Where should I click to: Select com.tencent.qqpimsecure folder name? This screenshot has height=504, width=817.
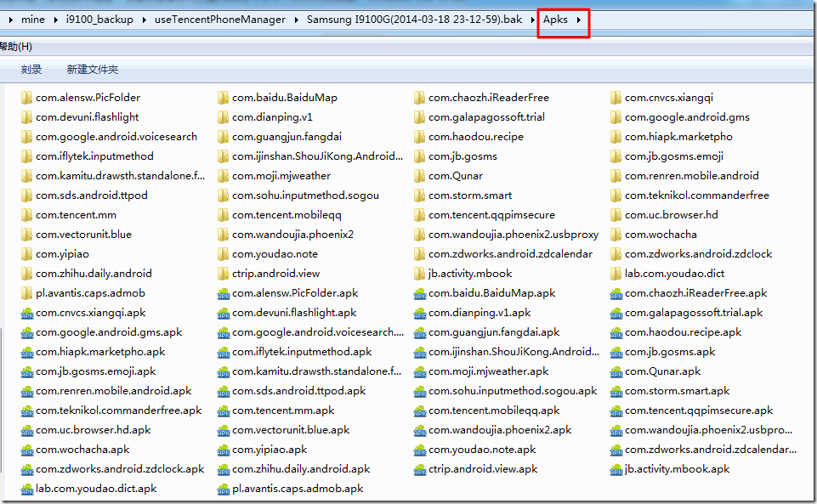[492, 215]
